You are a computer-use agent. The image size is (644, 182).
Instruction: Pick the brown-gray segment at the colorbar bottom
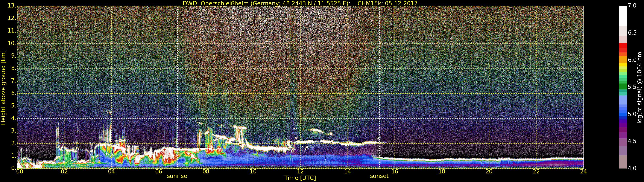pyautogui.click(x=623, y=162)
